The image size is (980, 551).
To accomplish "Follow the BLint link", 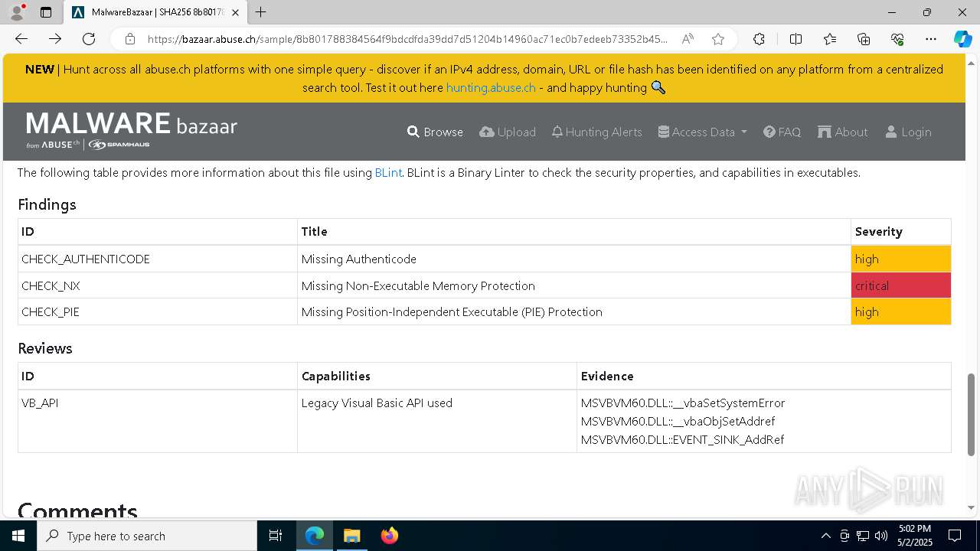I will click(x=388, y=173).
